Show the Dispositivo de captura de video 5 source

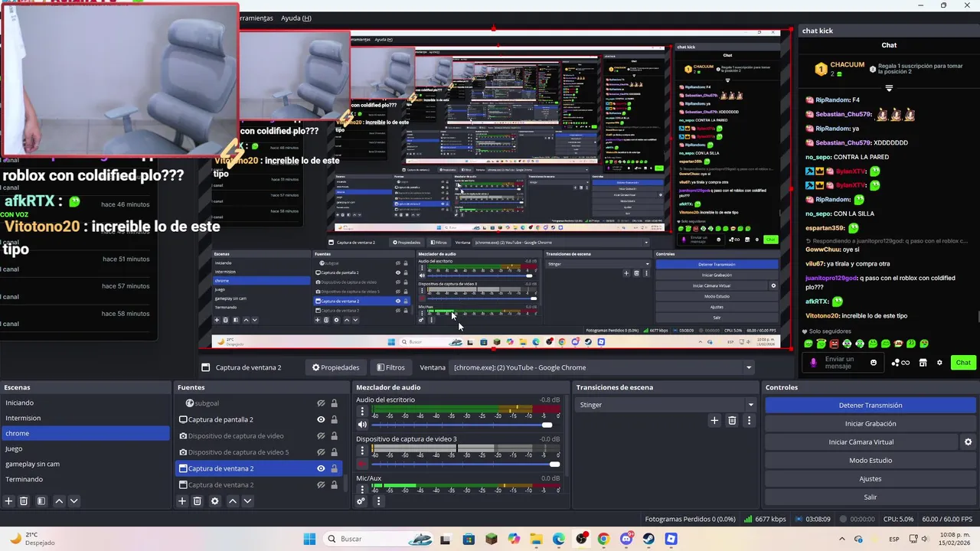click(321, 452)
